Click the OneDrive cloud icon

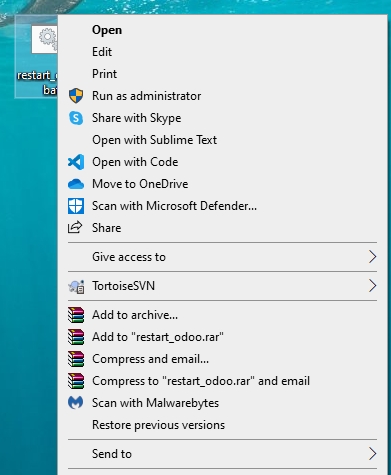76,184
